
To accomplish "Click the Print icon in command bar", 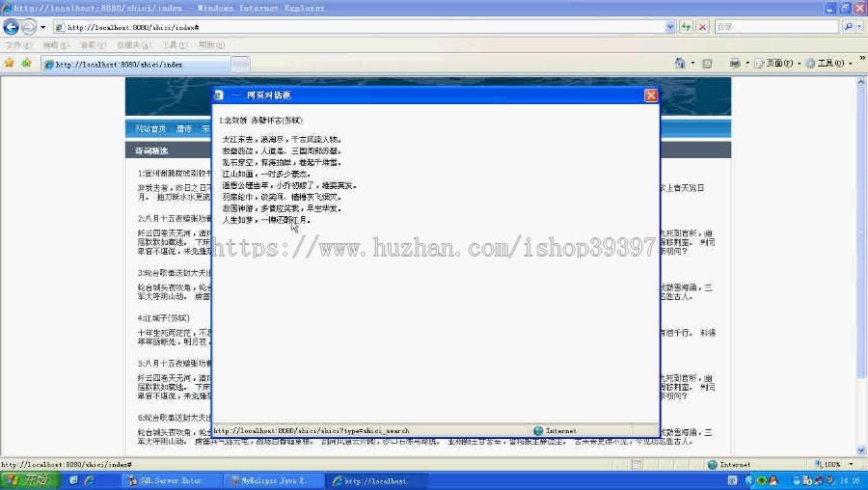I will (735, 63).
